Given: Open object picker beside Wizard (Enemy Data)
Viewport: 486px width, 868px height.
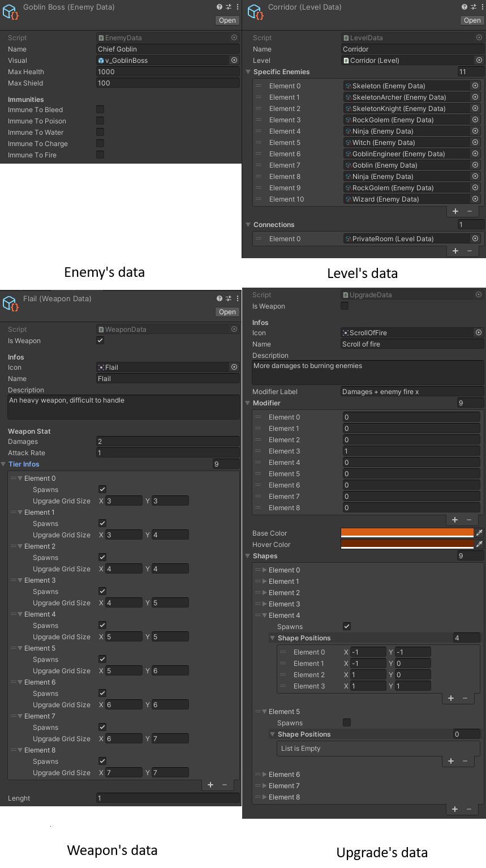Looking at the screenshot, I should point(475,199).
